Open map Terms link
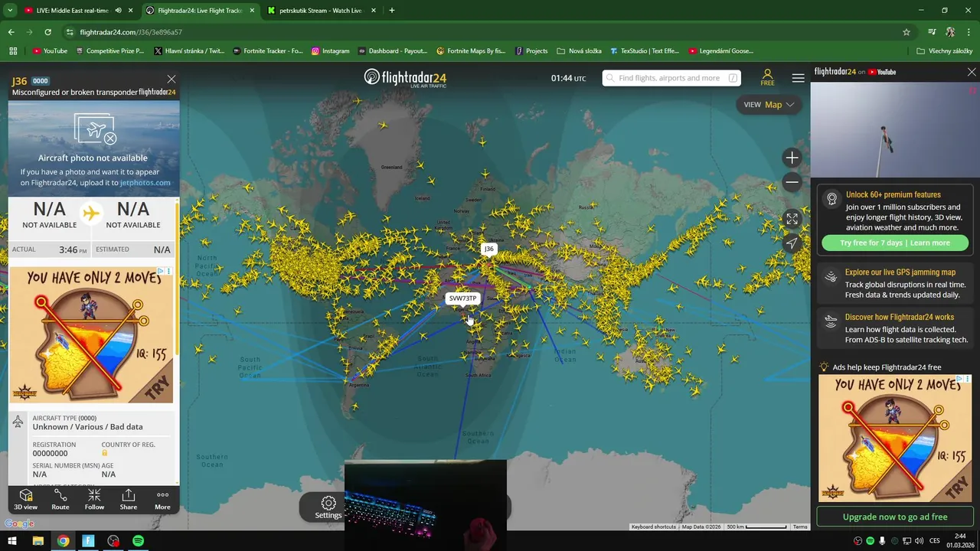This screenshot has height=551, width=980. 800,527
